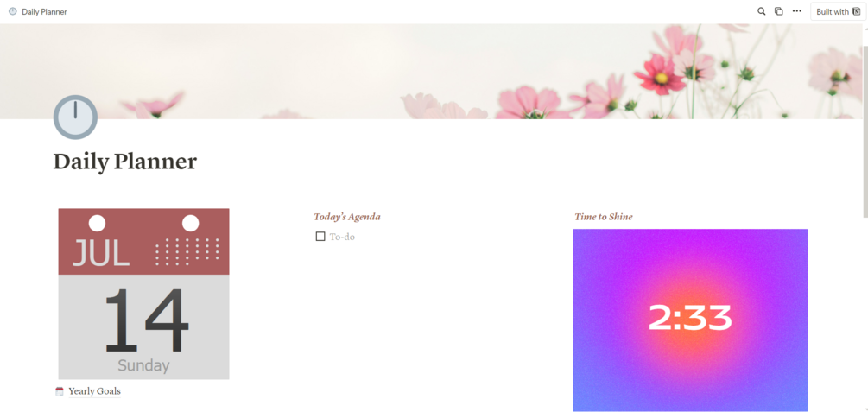
Task: Click the calendar icon beside Yearly Goals
Action: pos(60,391)
